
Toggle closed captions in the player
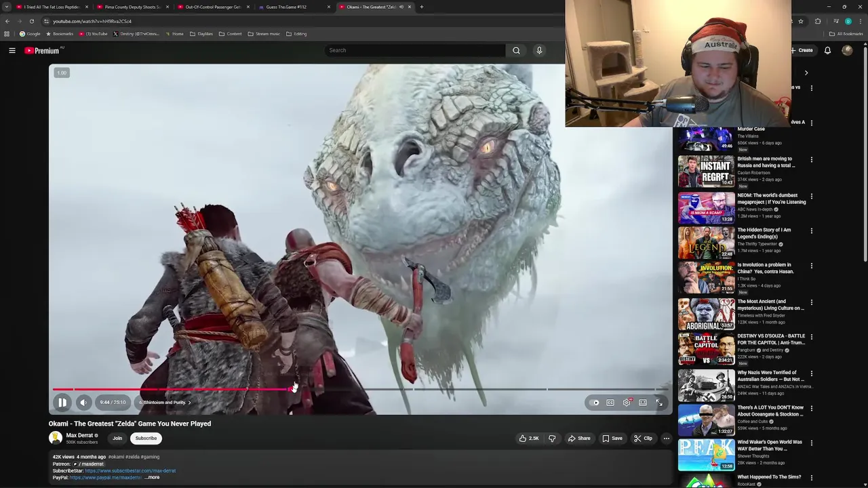[x=610, y=403]
